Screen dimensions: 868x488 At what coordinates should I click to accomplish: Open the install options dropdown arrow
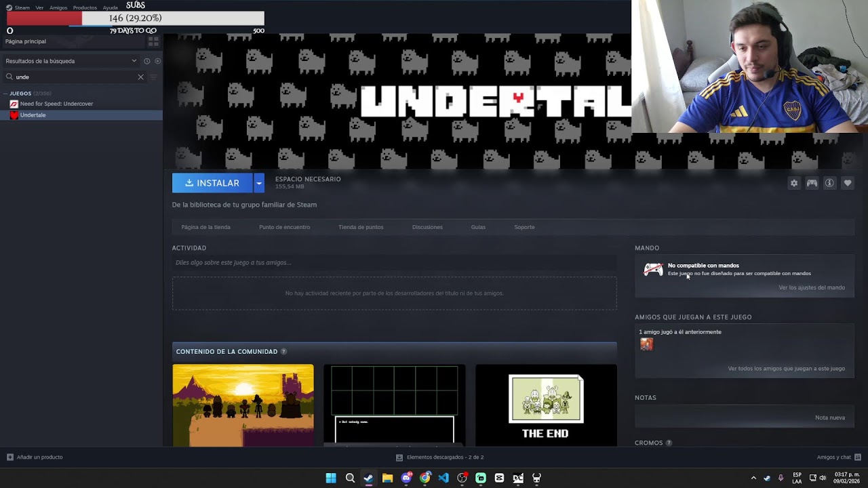[259, 183]
